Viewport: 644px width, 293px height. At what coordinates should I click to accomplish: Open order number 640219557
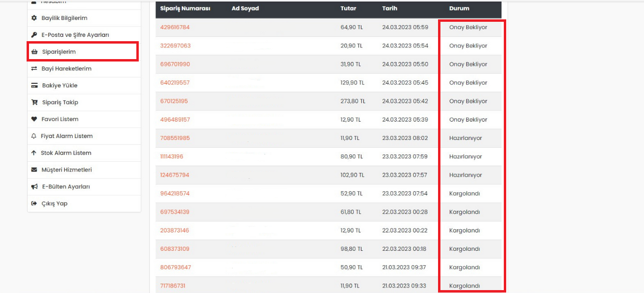[175, 83]
